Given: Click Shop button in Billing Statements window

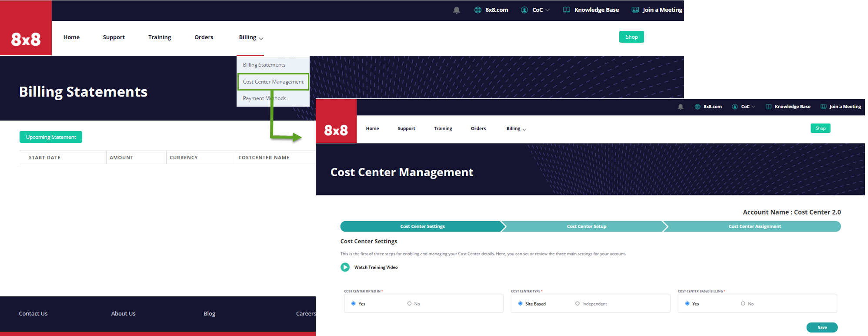Looking at the screenshot, I should tap(631, 37).
